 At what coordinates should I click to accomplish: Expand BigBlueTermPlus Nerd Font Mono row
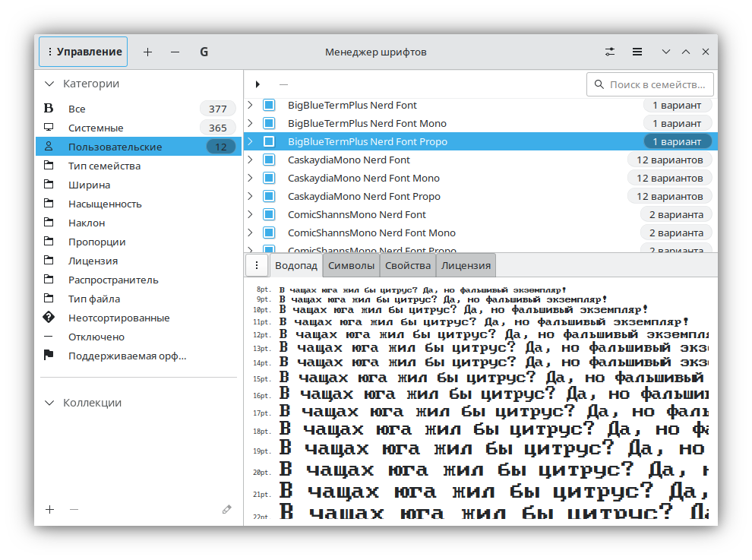click(250, 123)
